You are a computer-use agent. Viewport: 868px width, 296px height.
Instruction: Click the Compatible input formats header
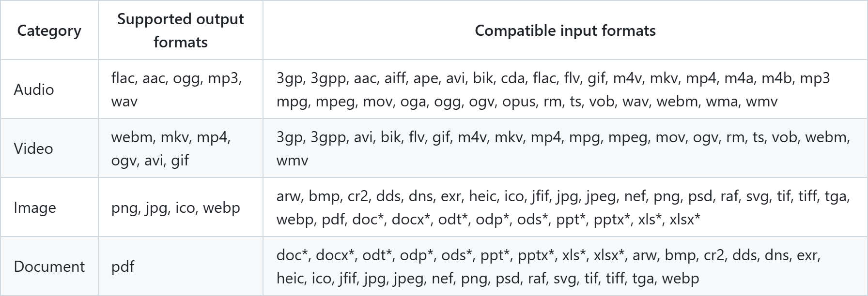[x=565, y=30]
